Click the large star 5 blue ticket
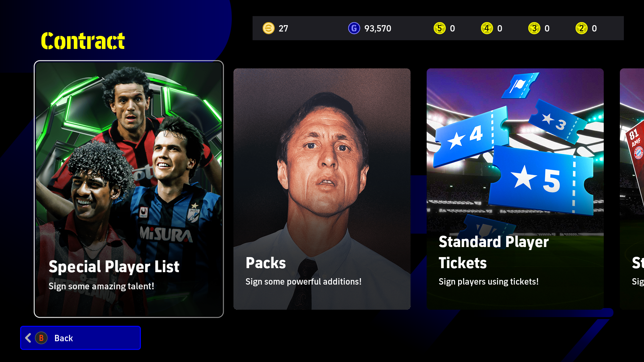644x362 pixels. pos(541,180)
